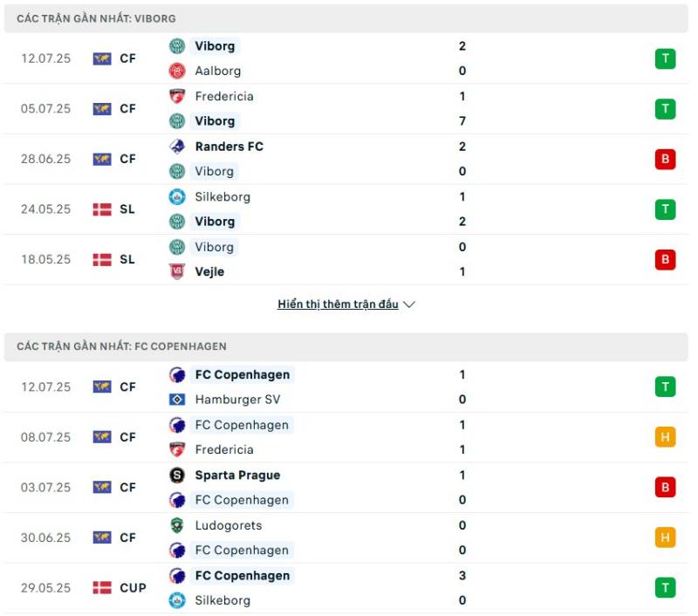Click the orange H badge for the Fredericia draw
698x616 pixels.
click(665, 437)
